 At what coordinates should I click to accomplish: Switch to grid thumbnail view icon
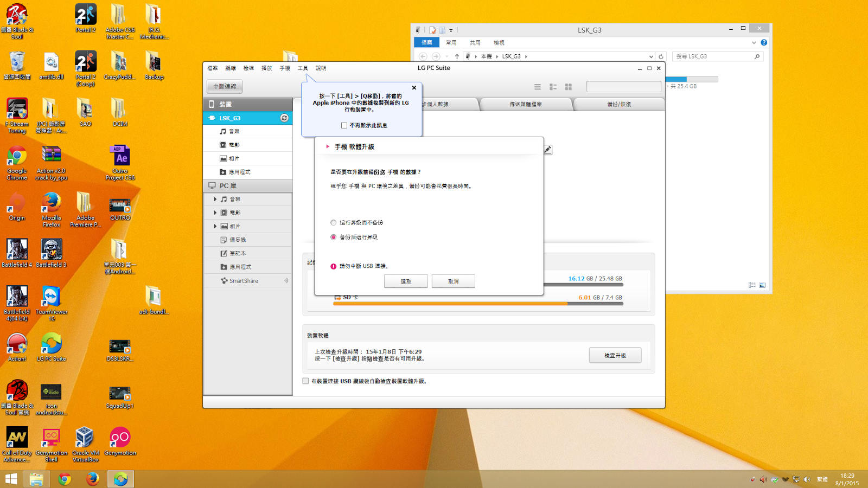pyautogui.click(x=569, y=87)
